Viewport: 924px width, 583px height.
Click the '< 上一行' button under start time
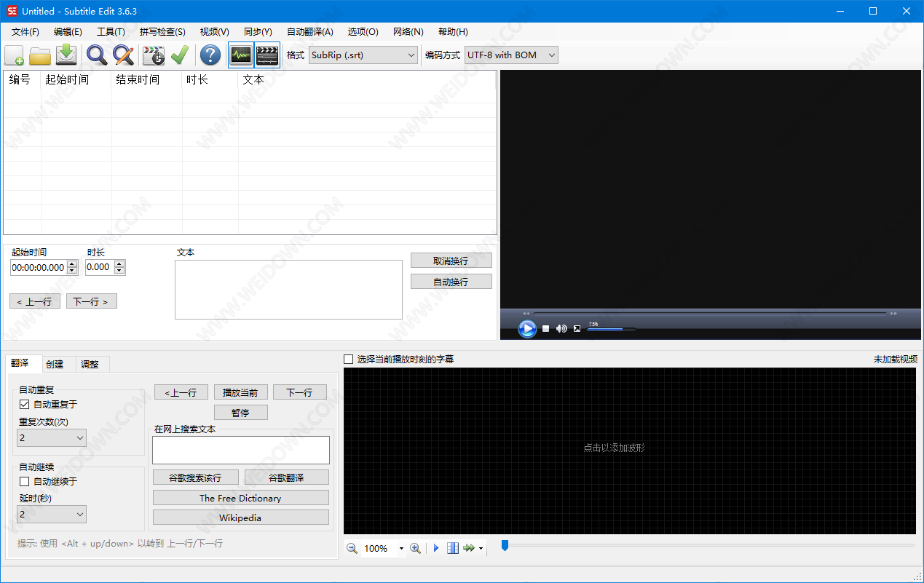tap(35, 301)
